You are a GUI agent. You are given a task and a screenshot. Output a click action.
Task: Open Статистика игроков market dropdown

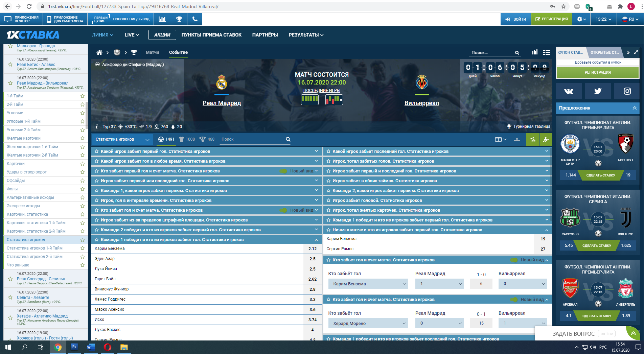(x=122, y=139)
